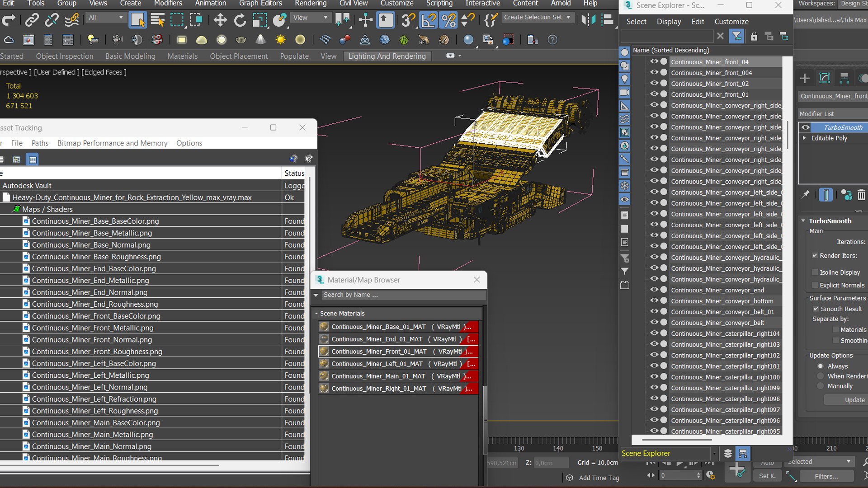Activate the Select and Scale tool
The image size is (868, 488).
tap(260, 20)
